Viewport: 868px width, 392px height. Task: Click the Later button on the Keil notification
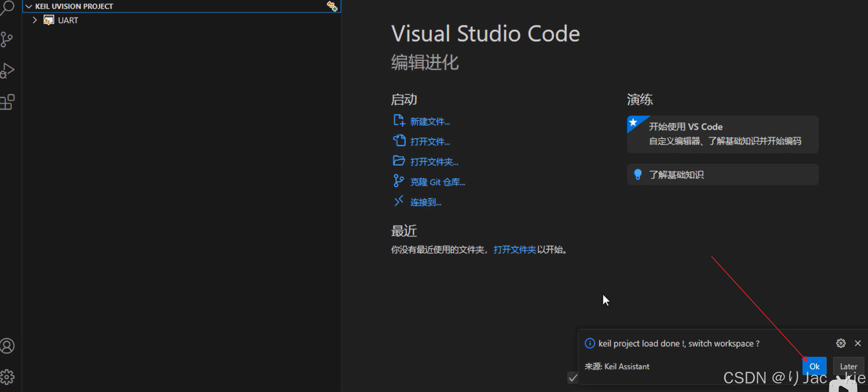click(848, 366)
